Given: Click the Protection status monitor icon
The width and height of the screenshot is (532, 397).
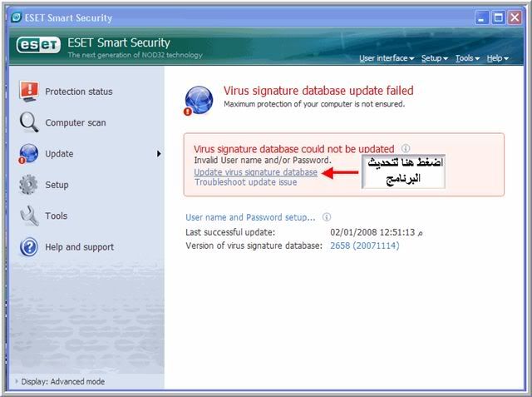Looking at the screenshot, I should 29,92.
